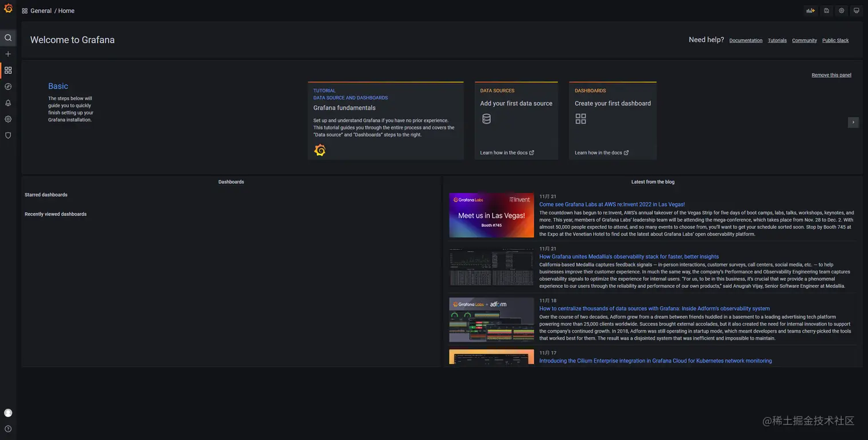This screenshot has width=868, height=440.
Task: Open Alerting via the bell icon
Action: coord(8,103)
